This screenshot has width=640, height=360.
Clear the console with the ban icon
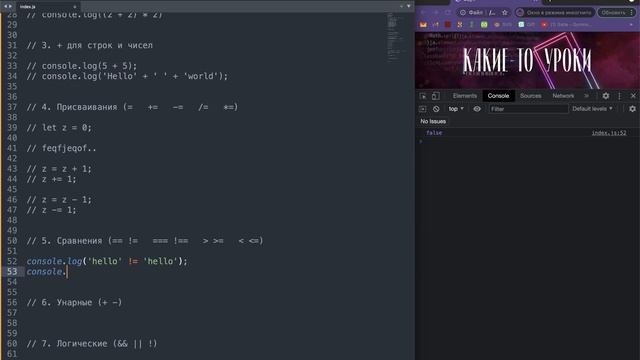pos(436,109)
